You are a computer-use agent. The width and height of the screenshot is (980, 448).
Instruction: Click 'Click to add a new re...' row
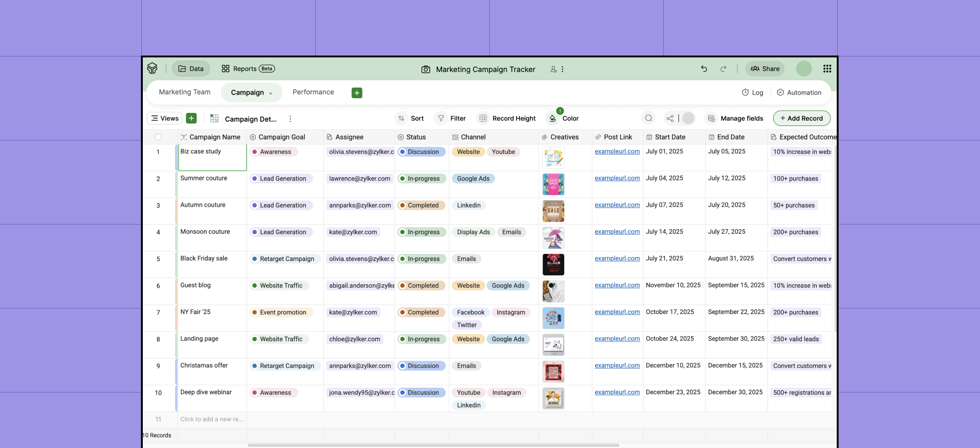[x=212, y=419]
